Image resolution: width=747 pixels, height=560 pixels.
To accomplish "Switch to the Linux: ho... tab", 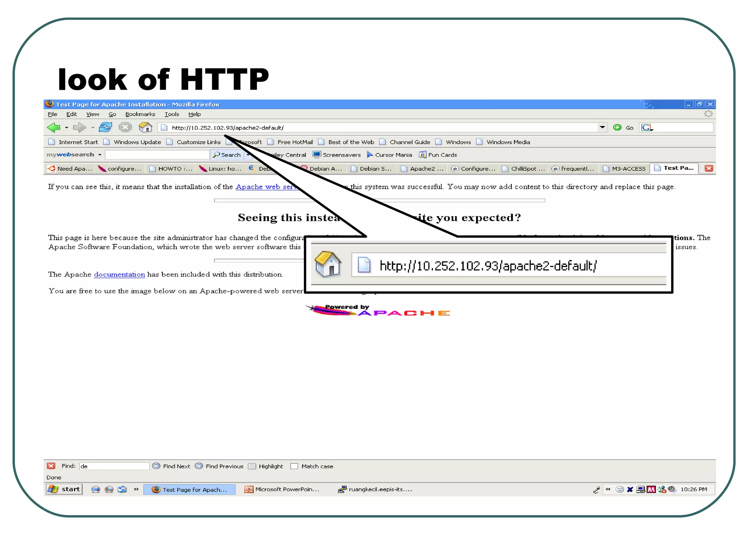I will click(220, 168).
